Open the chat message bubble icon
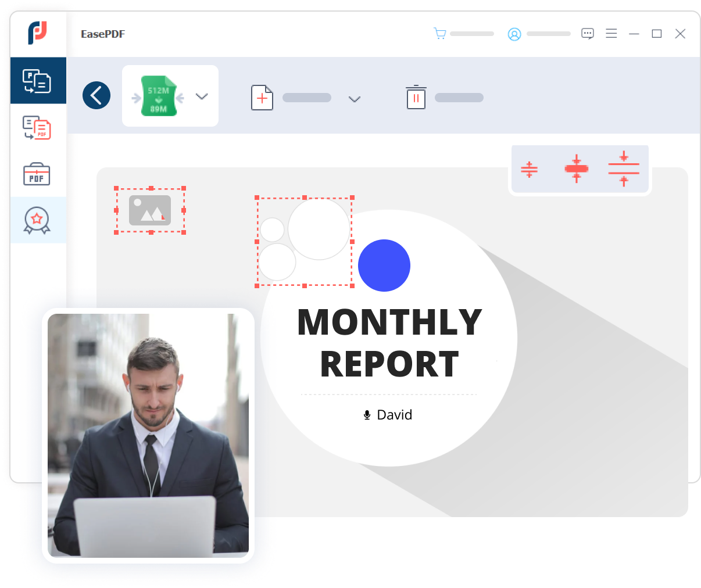Image resolution: width=701 pixels, height=588 pixels. [587, 33]
